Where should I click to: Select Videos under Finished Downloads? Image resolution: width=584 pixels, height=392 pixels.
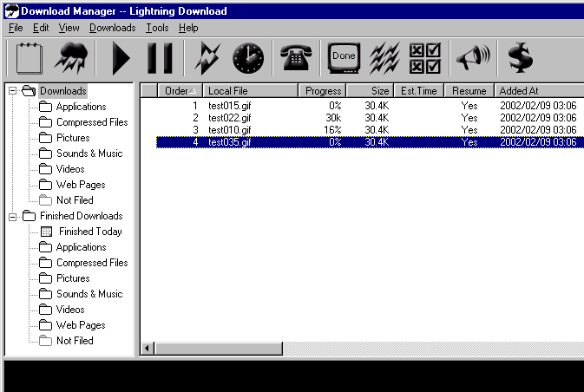(70, 310)
